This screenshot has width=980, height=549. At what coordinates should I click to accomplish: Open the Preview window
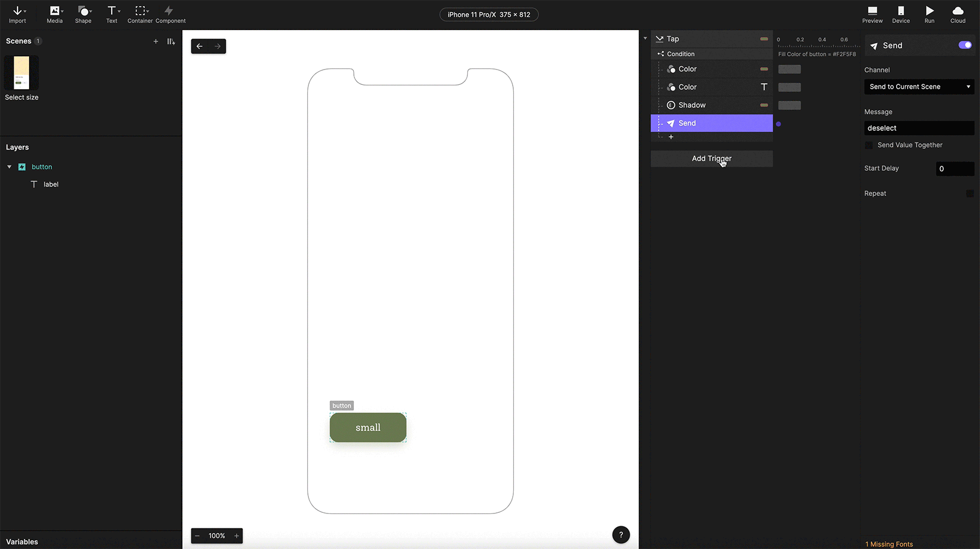[x=873, y=15]
